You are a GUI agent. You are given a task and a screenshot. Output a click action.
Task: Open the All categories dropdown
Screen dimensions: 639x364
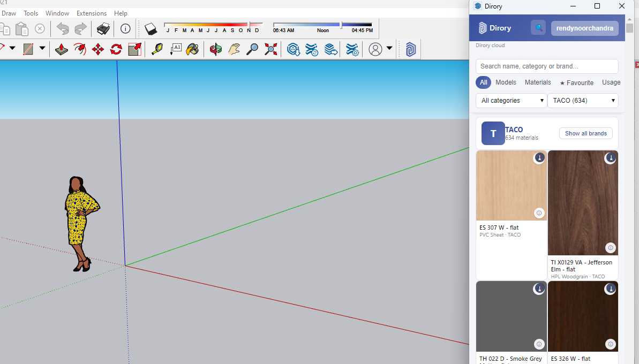pyautogui.click(x=512, y=101)
